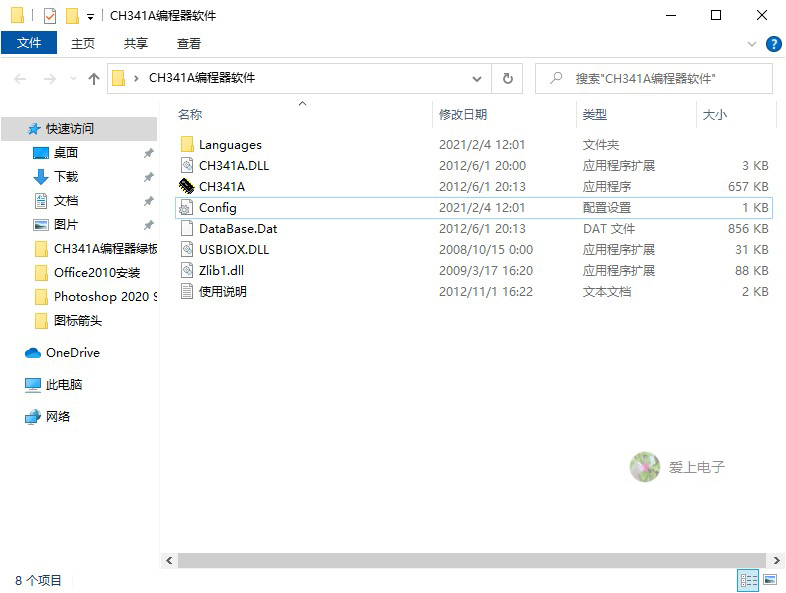Navigate back with the left arrow
This screenshot has height=593, width=786.
[20, 79]
